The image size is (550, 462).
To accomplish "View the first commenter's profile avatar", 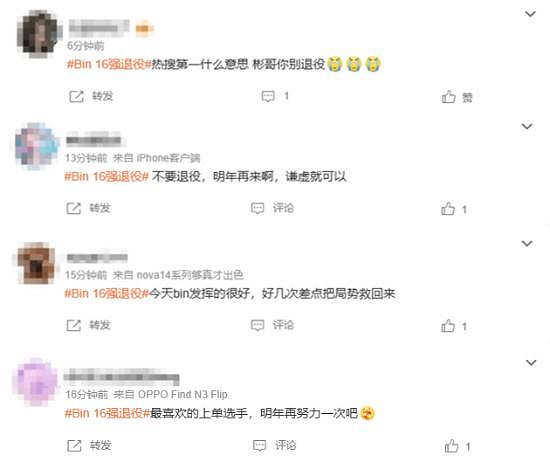I will pos(39,33).
